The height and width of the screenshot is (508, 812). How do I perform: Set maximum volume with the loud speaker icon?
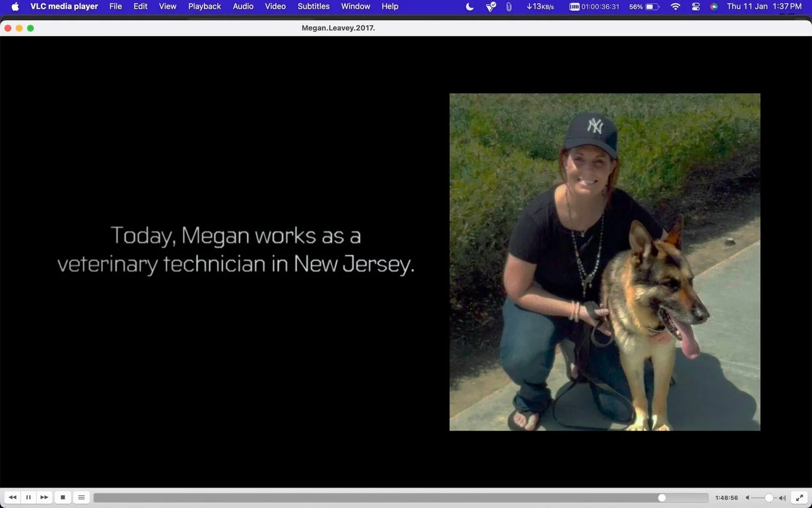[782, 498]
